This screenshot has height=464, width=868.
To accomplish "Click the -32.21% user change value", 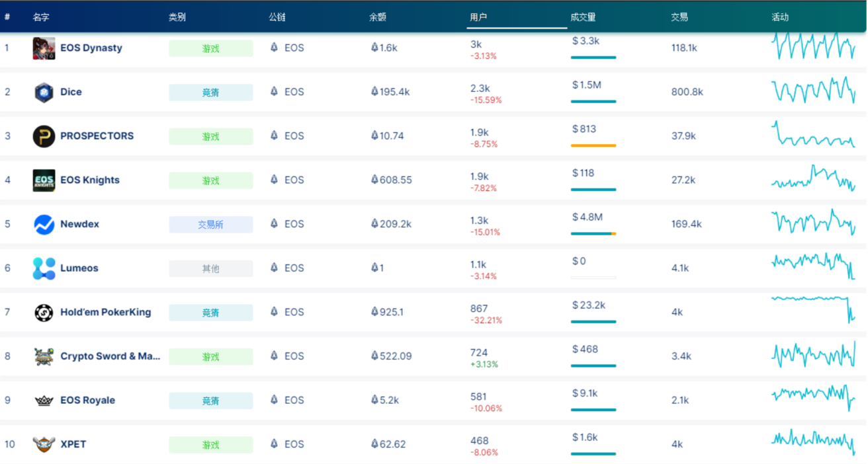I will tap(486, 321).
